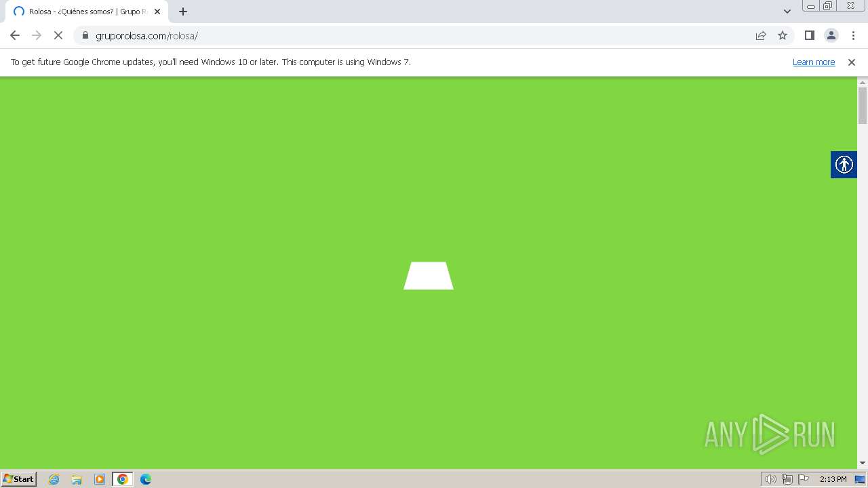Click the scrollbar up arrow

click(x=863, y=82)
